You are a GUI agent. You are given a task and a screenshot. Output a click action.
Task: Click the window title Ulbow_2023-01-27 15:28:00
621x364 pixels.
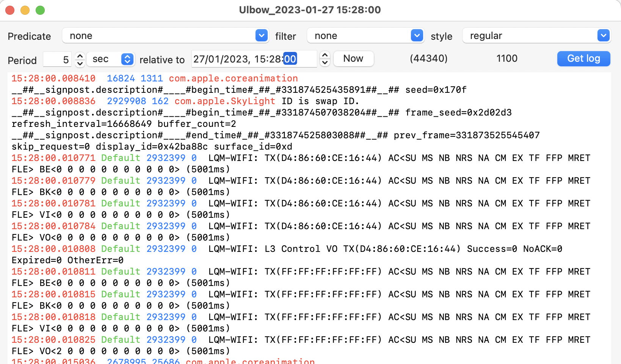tap(310, 10)
